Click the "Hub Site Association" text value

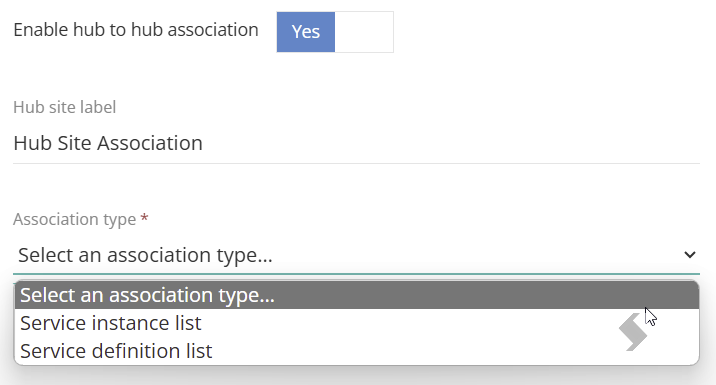[108, 143]
